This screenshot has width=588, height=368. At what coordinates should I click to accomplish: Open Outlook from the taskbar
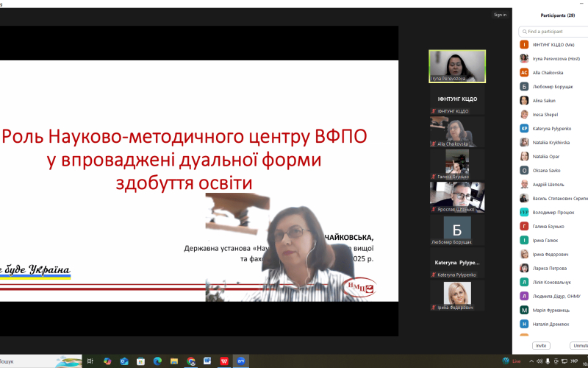point(124,361)
